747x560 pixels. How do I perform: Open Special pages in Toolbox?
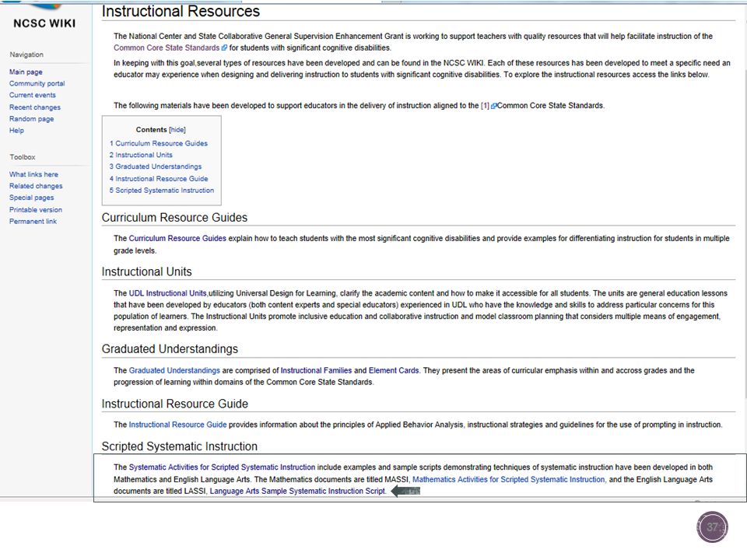[31, 197]
